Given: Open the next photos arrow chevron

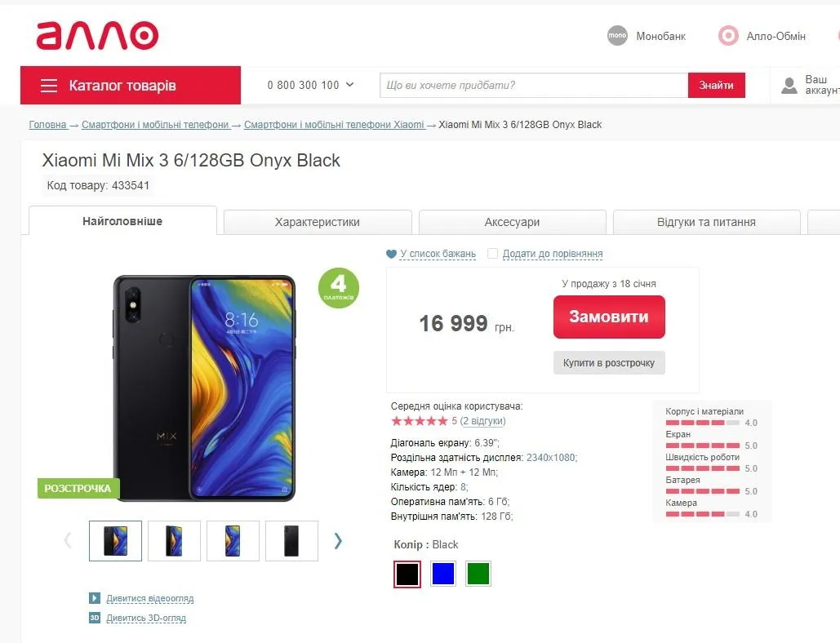Looking at the screenshot, I should point(337,540).
